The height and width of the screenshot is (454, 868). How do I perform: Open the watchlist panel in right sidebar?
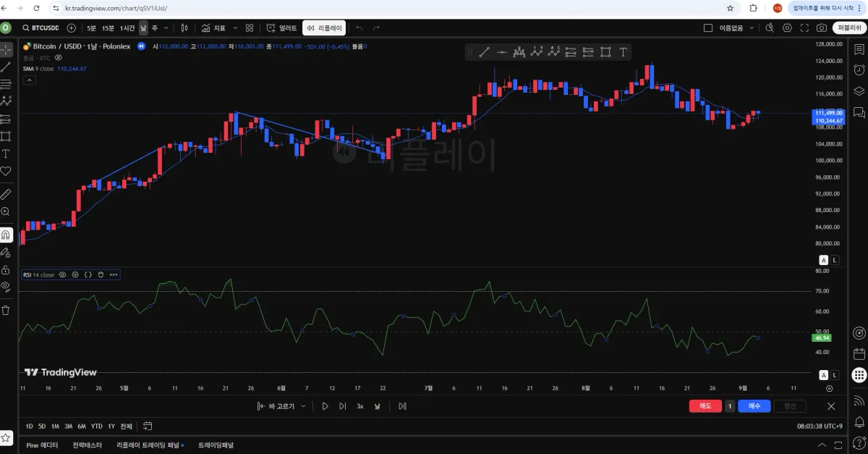point(859,49)
